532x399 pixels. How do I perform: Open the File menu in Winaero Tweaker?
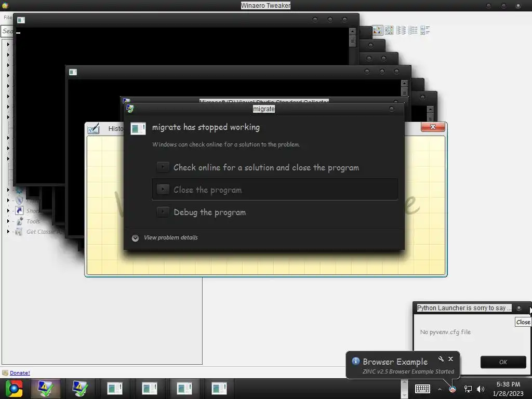pyautogui.click(x=8, y=17)
